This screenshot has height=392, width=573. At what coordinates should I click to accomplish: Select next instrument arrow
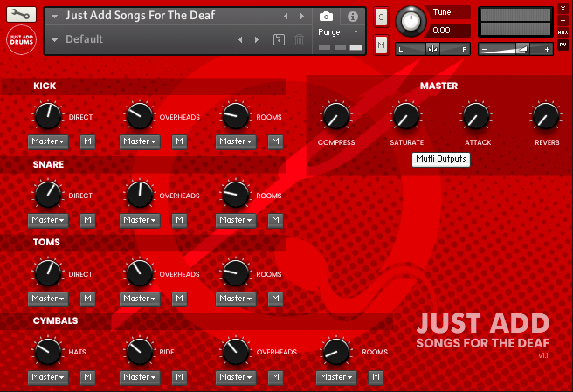point(302,16)
